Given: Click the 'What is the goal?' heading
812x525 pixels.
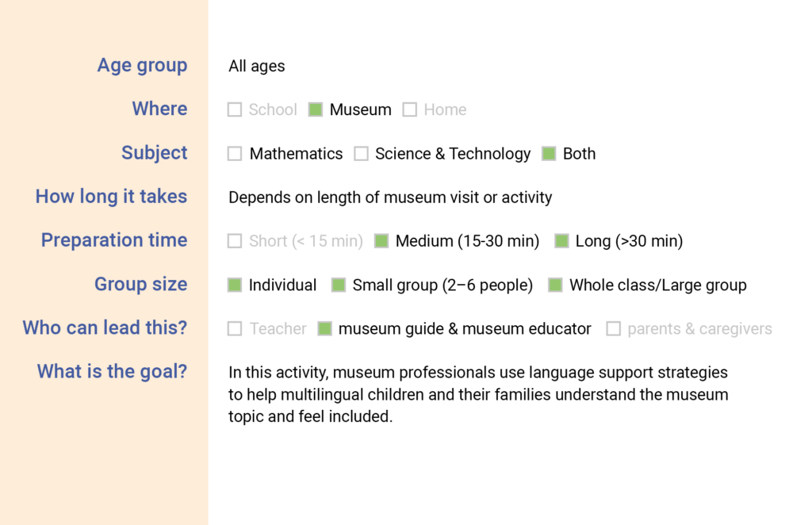Looking at the screenshot, I should point(112,371).
